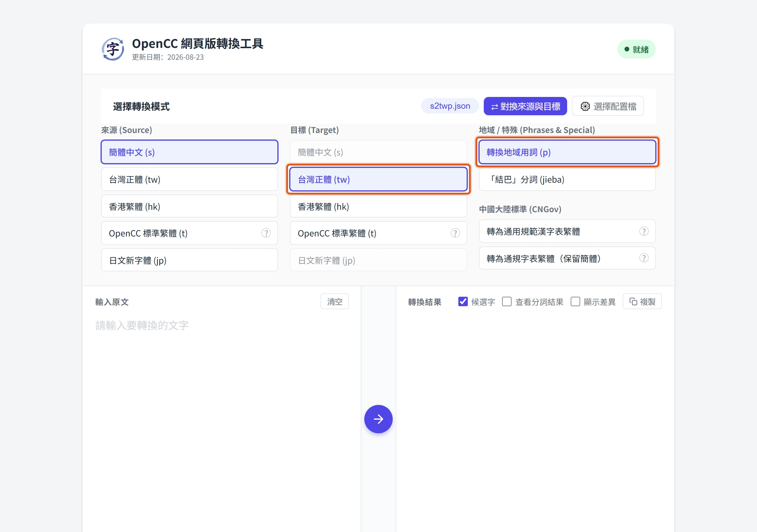Open help icon for 轉為通規字表繁體（保留簡體）

pyautogui.click(x=643, y=258)
